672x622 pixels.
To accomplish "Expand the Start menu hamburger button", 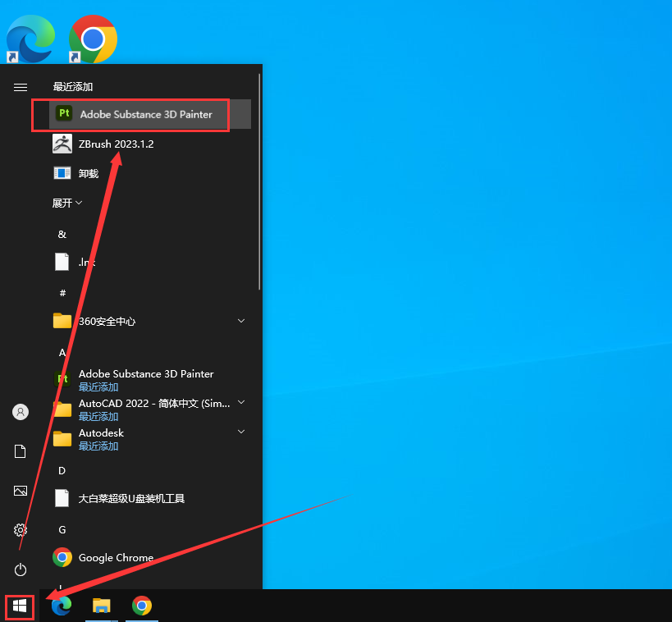I will (21, 88).
